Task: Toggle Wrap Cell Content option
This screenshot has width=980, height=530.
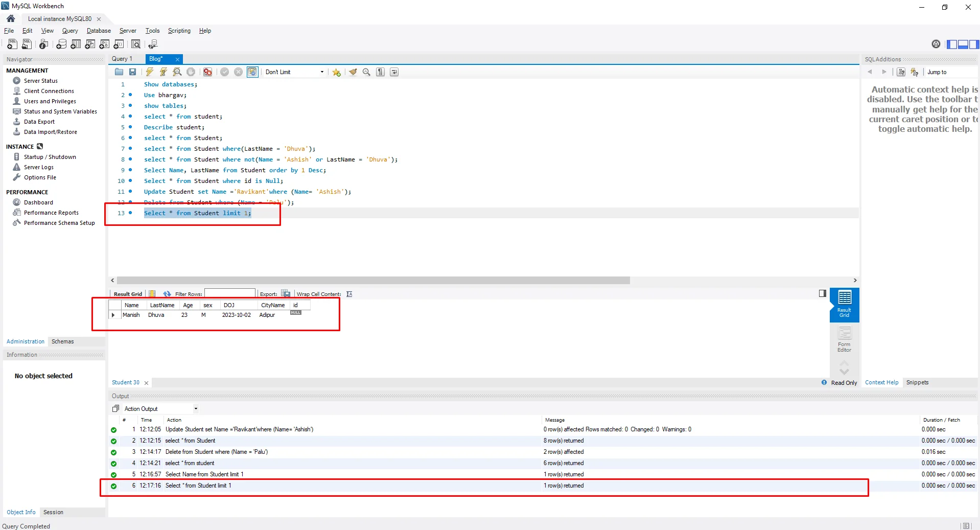Action: click(349, 294)
